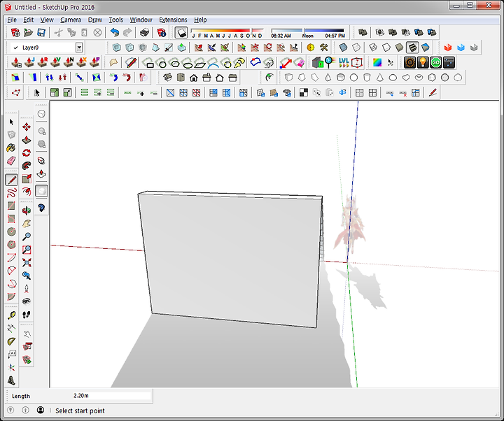Click the cone shape icon
504x421 pixels.
380,78
